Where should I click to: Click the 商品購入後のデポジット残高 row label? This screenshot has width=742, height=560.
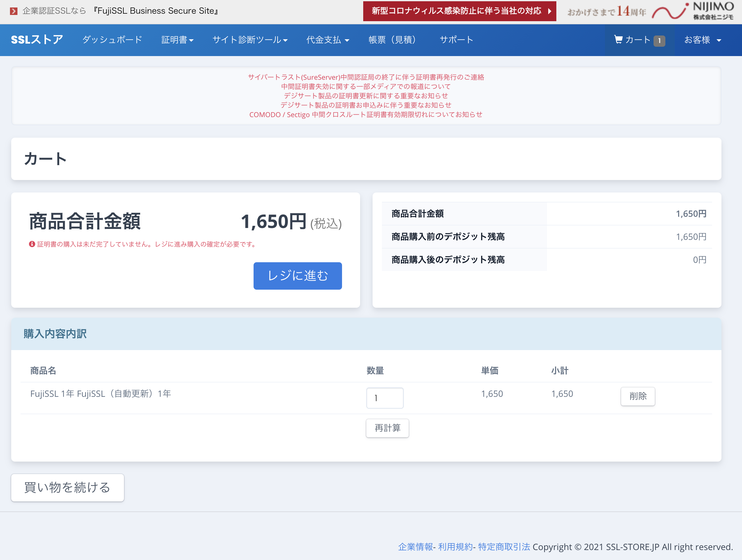pos(448,260)
